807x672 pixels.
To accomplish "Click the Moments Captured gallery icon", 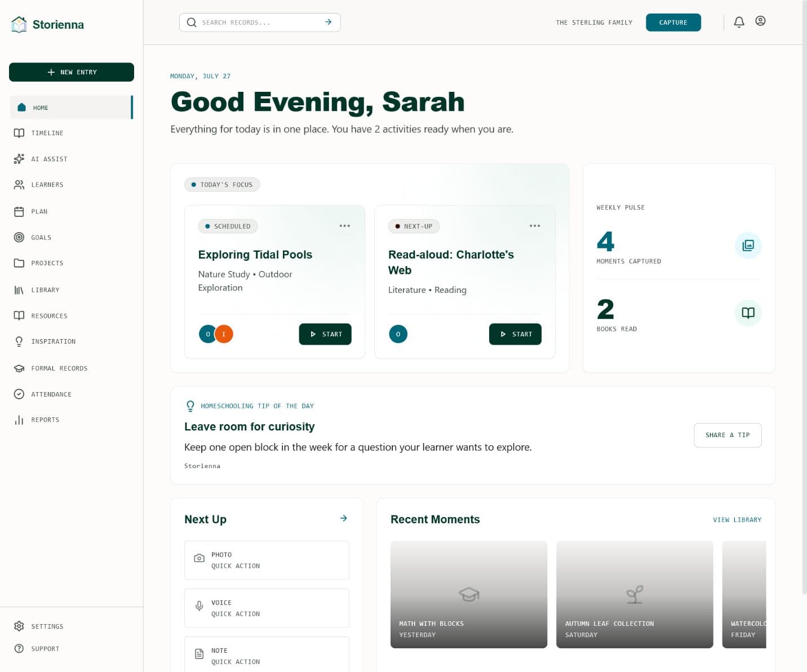I will (748, 246).
